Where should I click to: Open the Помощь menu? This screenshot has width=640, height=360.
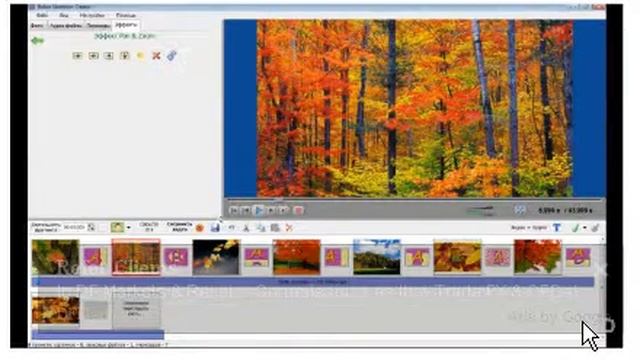point(126,15)
